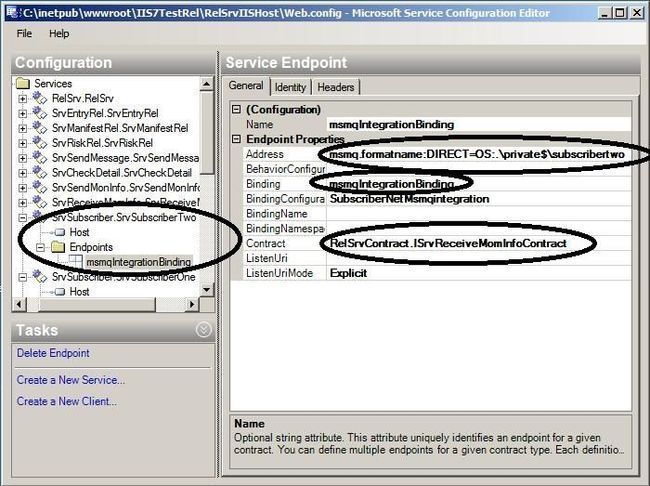
Task: Click the Address property label
Action: 264,154
